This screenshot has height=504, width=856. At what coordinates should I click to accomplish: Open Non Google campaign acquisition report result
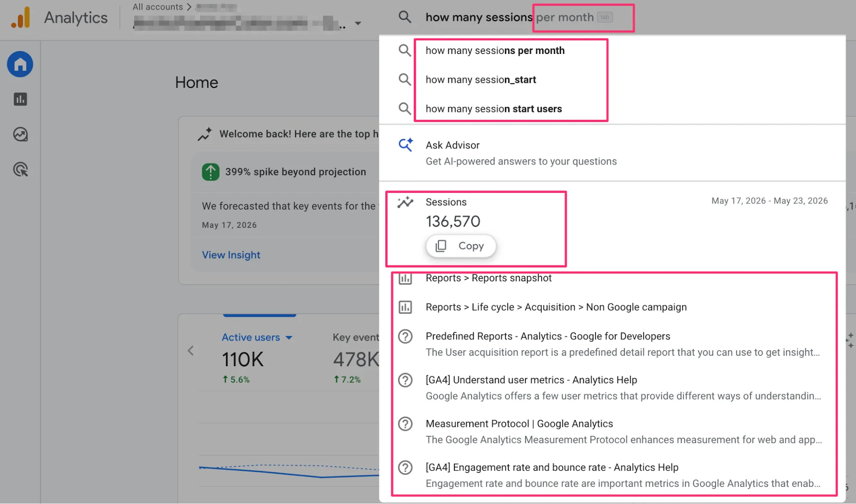(x=556, y=307)
